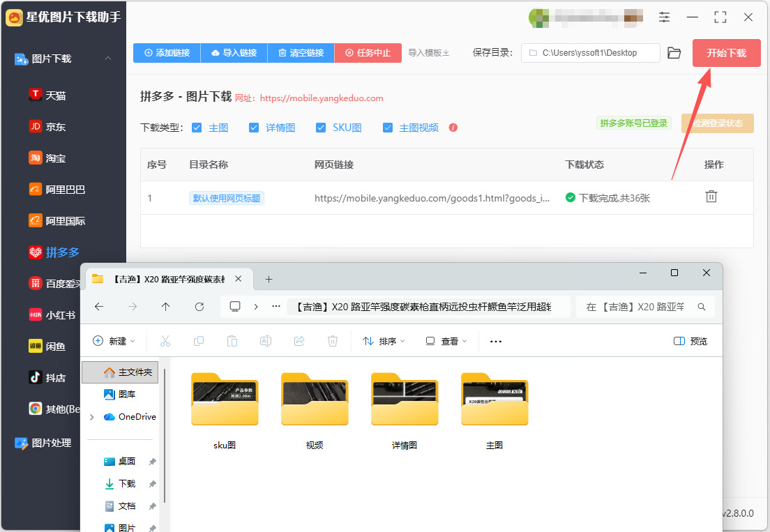The image size is (770, 532).
Task: Click the Explorer paste icon
Action: point(232,341)
